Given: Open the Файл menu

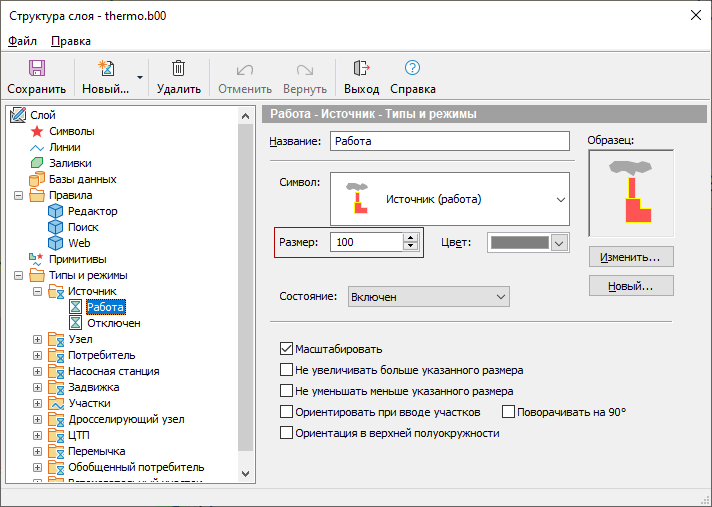Looking at the screenshot, I should point(22,41).
